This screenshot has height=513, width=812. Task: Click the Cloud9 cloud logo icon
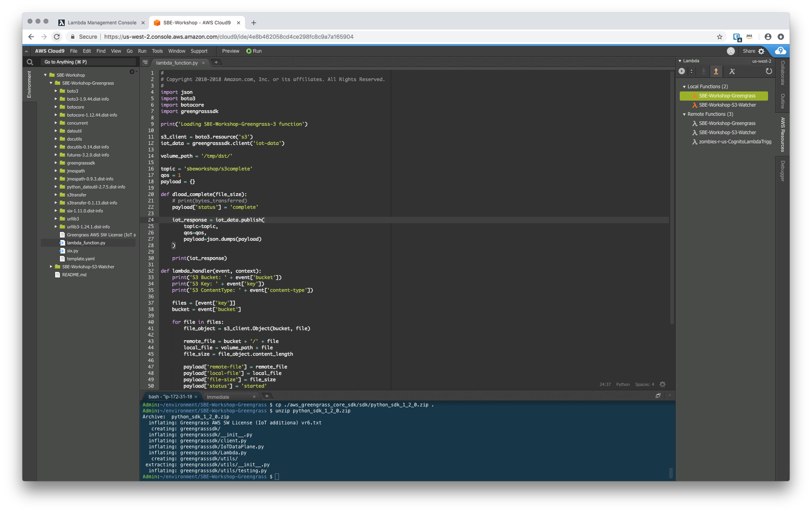coord(780,51)
